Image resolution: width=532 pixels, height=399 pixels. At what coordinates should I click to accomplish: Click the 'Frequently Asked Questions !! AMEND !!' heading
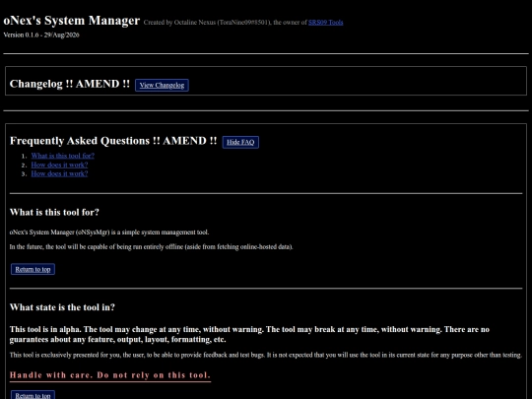tap(113, 141)
